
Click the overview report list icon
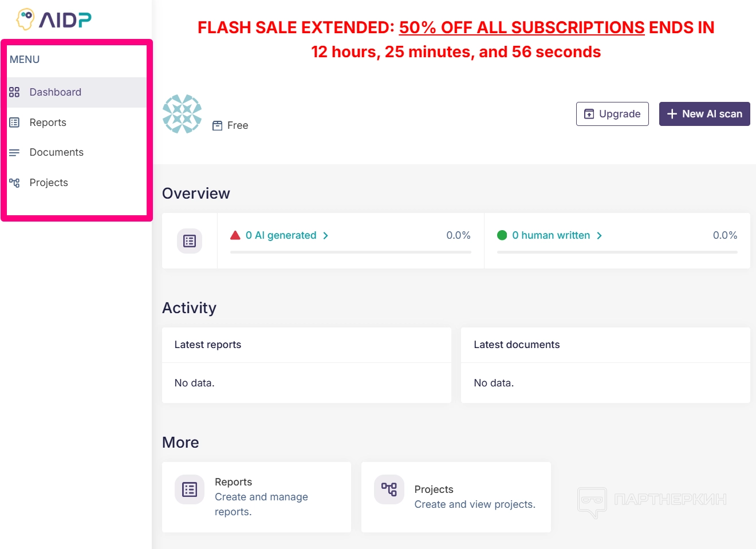click(x=190, y=241)
